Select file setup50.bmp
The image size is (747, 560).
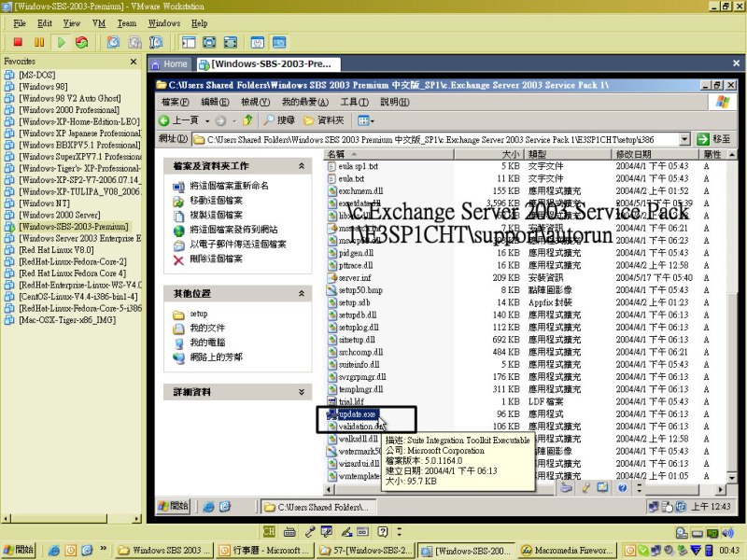[x=360, y=290]
